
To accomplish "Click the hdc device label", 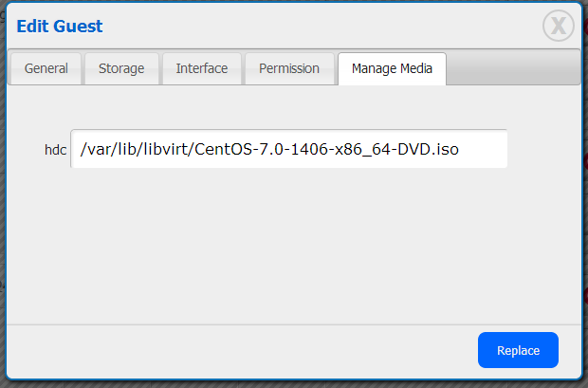I will (55, 150).
